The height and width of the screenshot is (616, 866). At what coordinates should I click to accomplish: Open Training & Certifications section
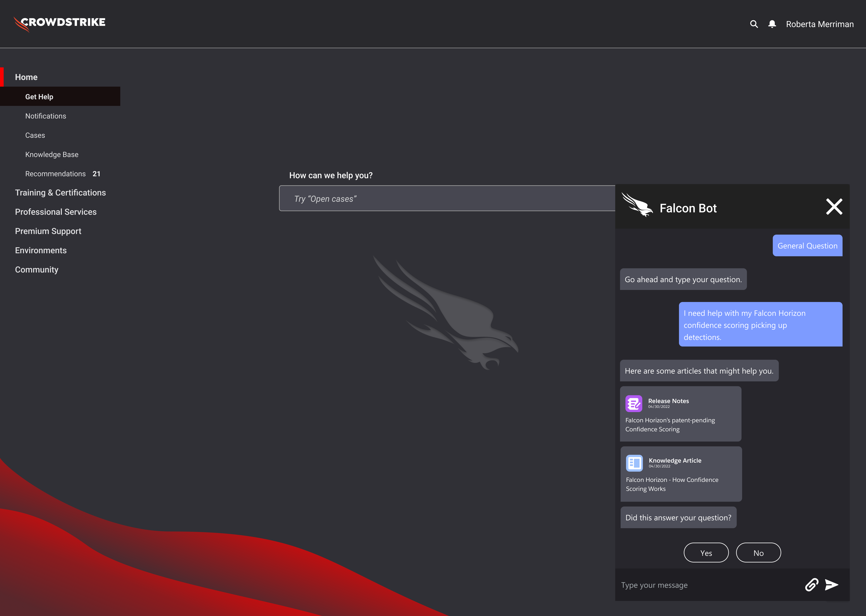(60, 193)
